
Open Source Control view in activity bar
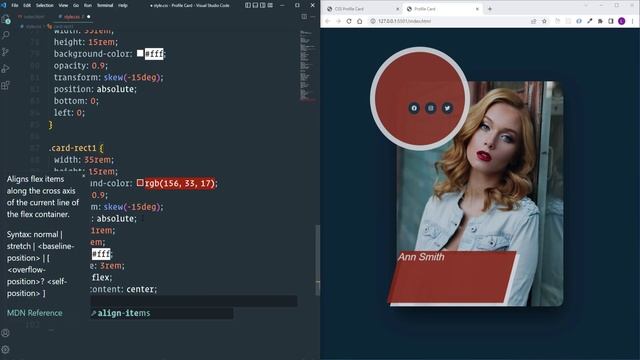(x=6, y=52)
